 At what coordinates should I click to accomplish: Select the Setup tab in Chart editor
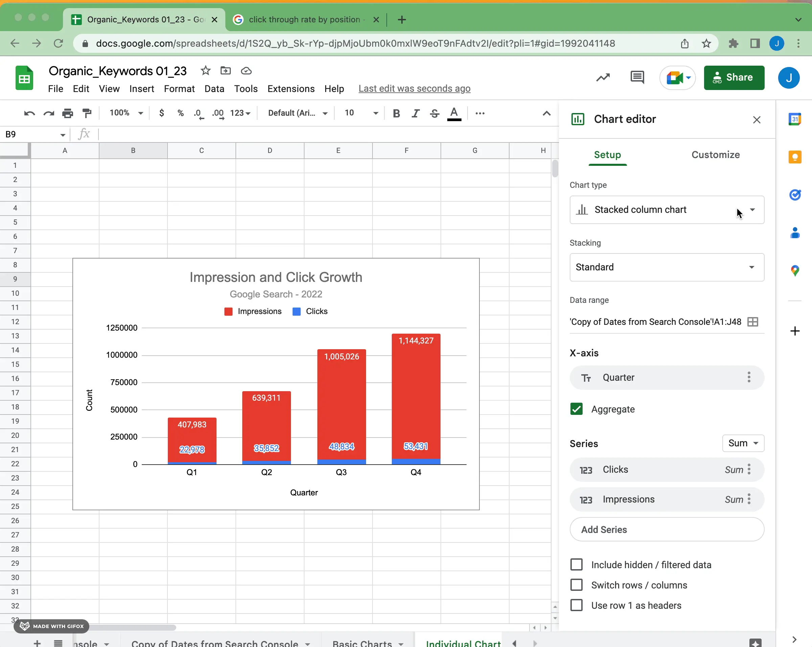(607, 155)
